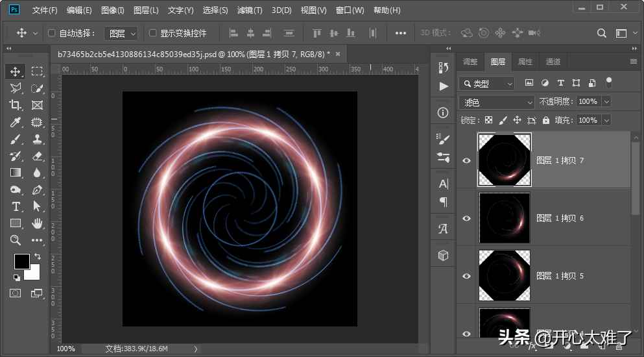Select the Gradient tool
Image resolution: width=644 pixels, height=357 pixels.
point(15,173)
